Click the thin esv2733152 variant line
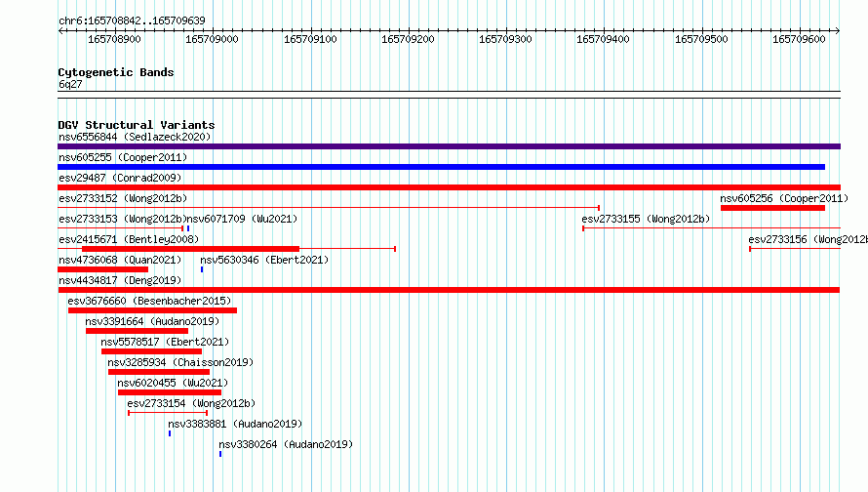The width and height of the screenshot is (868, 492). [329, 208]
